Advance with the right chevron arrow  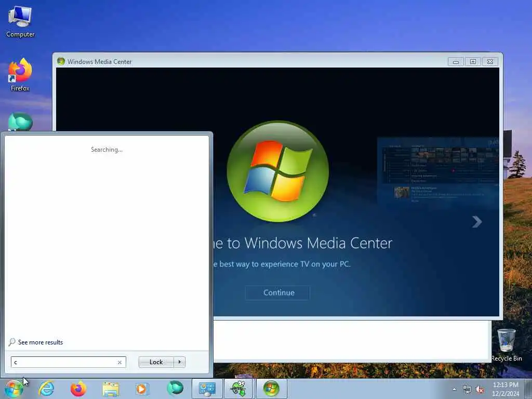click(x=477, y=222)
